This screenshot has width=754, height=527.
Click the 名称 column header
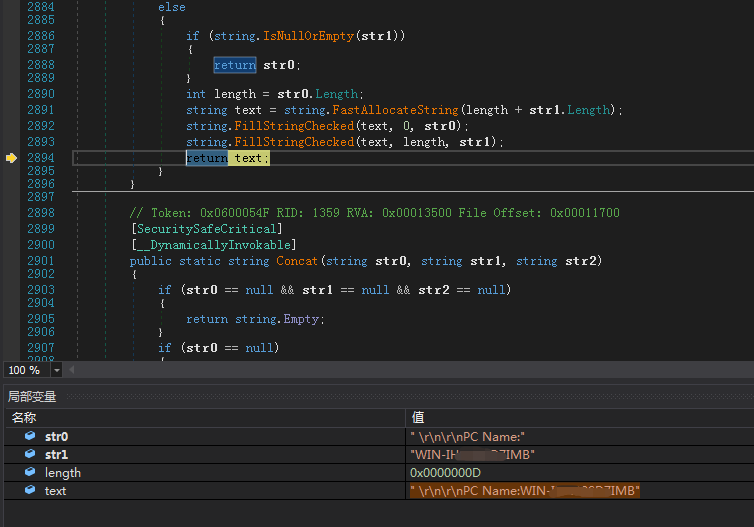click(24, 417)
